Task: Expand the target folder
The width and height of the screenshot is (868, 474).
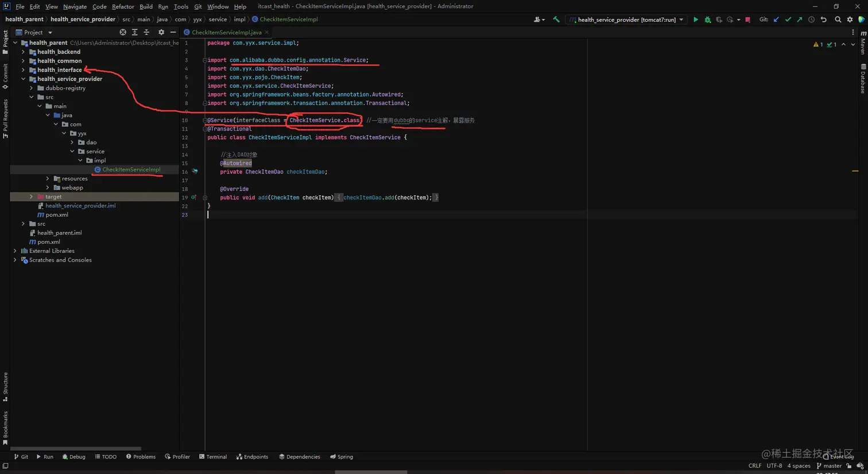Action: click(32, 196)
